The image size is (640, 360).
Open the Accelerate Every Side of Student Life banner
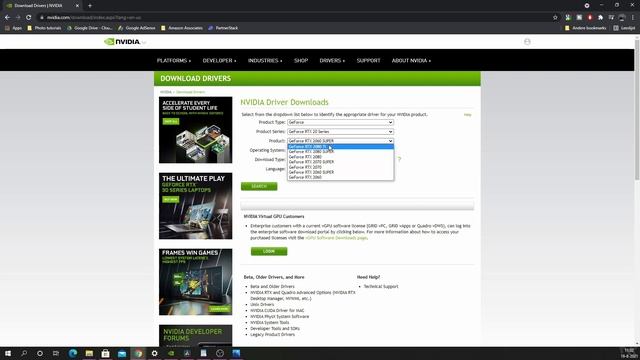click(196, 130)
